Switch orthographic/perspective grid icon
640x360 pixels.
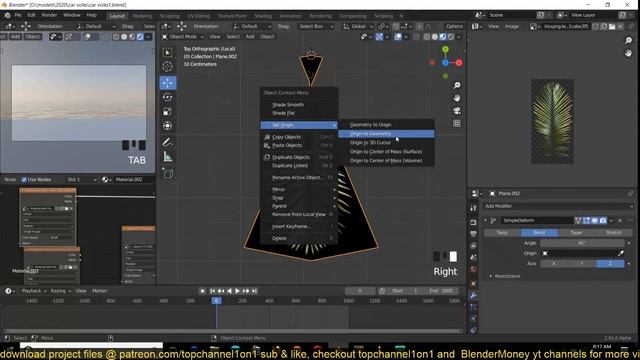[457, 124]
